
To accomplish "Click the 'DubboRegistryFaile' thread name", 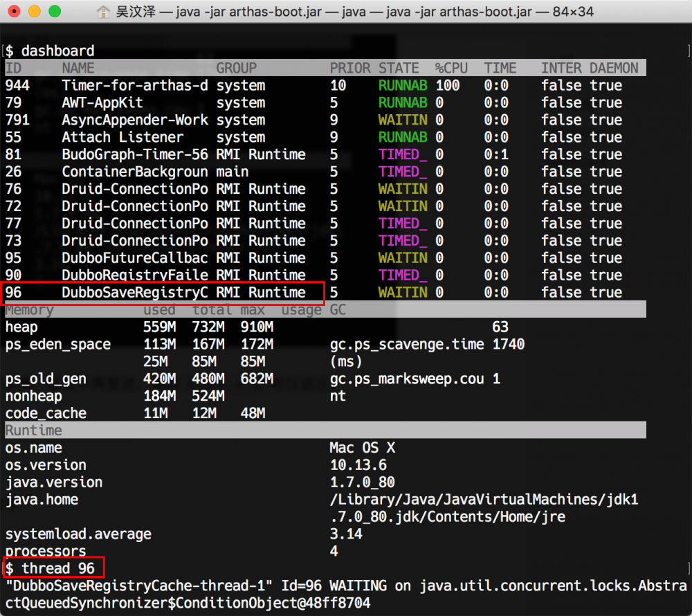I will click(x=135, y=275).
